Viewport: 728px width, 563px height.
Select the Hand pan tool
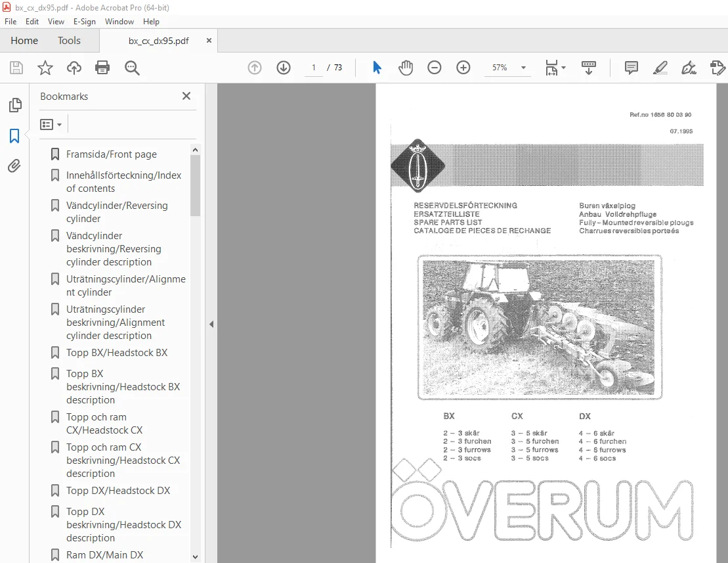(x=406, y=68)
